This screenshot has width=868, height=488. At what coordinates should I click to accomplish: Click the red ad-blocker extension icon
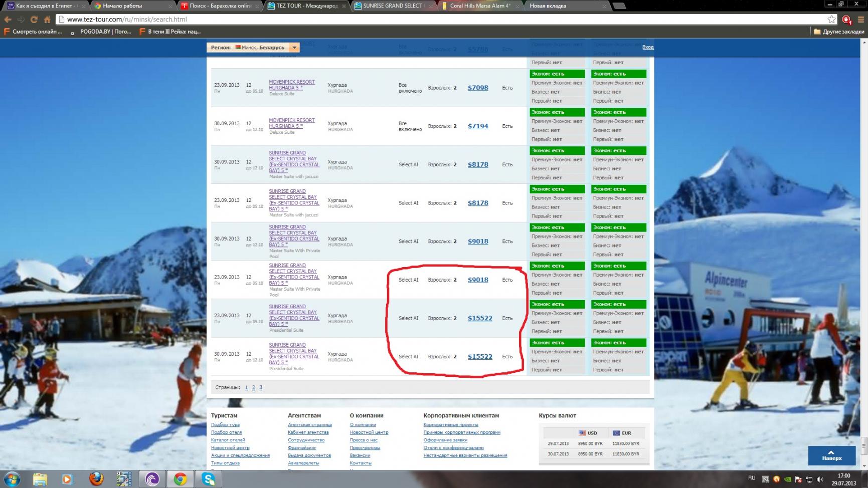846,20
